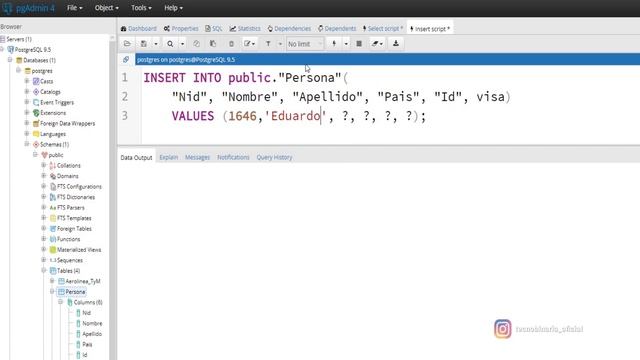Select the Nombre column item
The height and width of the screenshot is (360, 640).
[x=92, y=324]
